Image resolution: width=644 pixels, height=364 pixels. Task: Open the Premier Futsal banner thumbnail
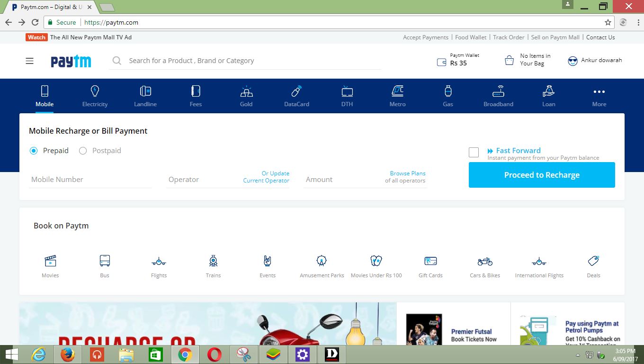point(424,329)
